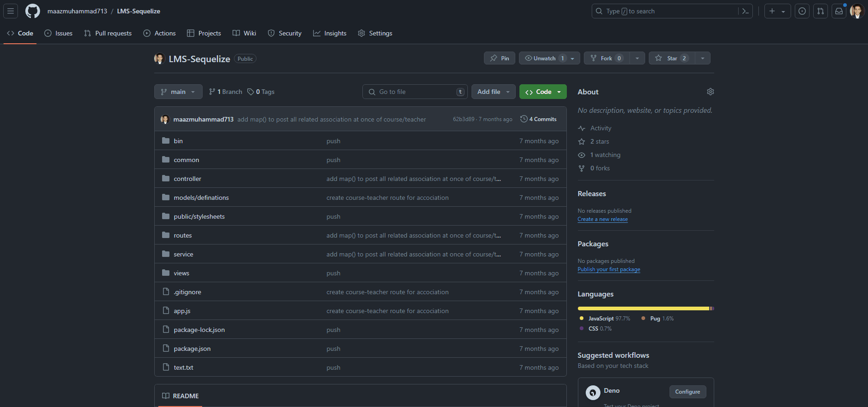Click the Go to file search field
868x407 pixels.
(415, 92)
